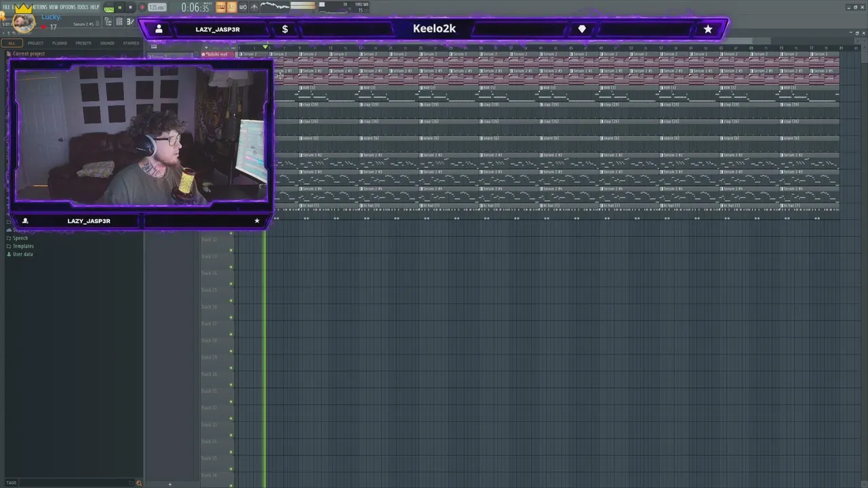This screenshot has width=868, height=488.
Task: Stop playback with the stop button
Action: tap(130, 7)
